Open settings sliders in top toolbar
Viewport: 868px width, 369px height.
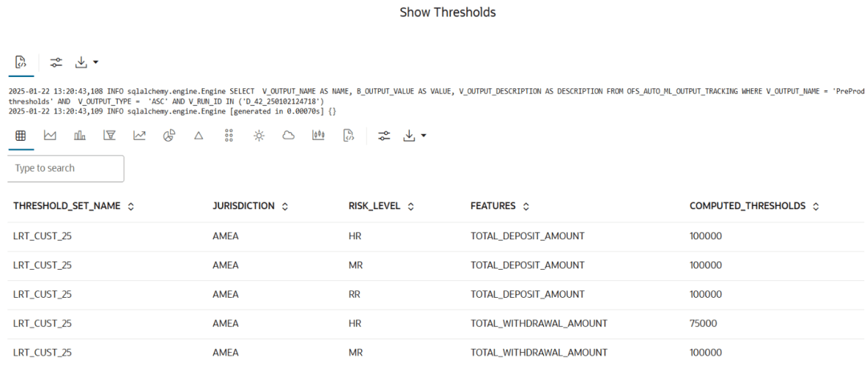[x=56, y=62]
